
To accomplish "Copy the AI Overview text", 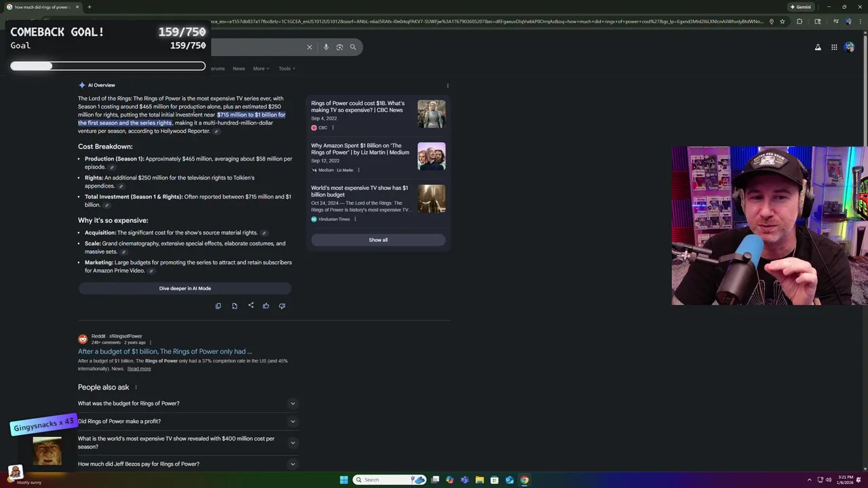I will pyautogui.click(x=218, y=306).
